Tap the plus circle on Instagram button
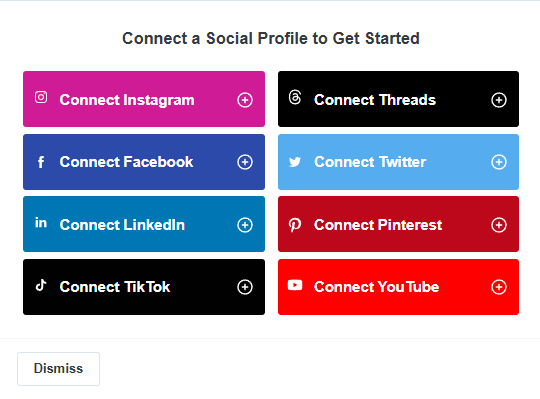The height and width of the screenshot is (399, 540). [x=245, y=100]
